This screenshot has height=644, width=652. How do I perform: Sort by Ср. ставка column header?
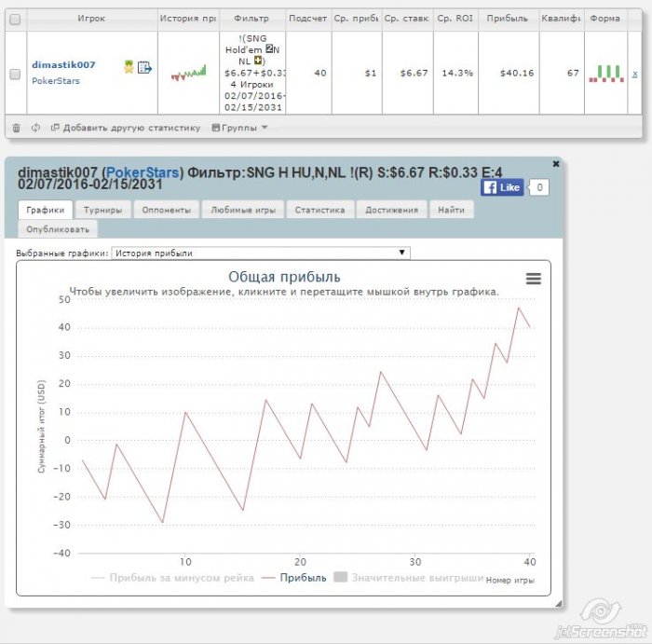pyautogui.click(x=408, y=19)
